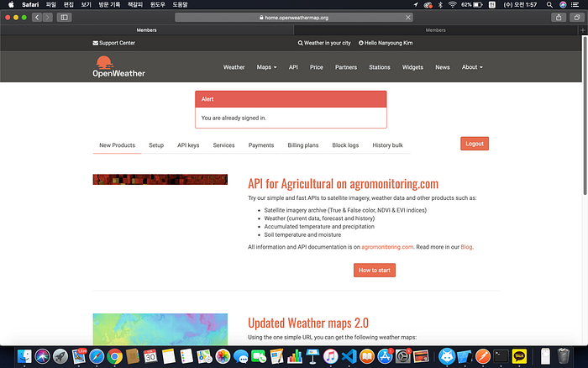The width and height of the screenshot is (588, 368).
Task: Open System Preferences gear in dock
Action: (x=403, y=356)
